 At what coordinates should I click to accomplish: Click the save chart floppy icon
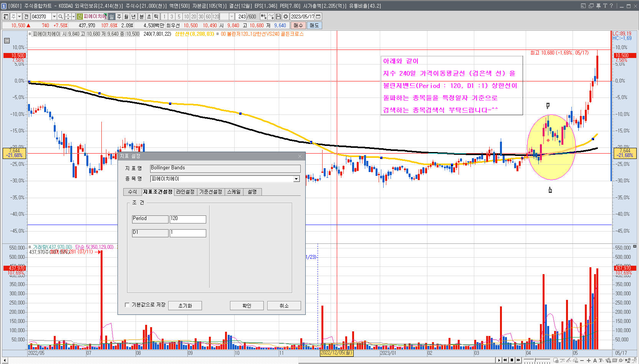(278, 17)
